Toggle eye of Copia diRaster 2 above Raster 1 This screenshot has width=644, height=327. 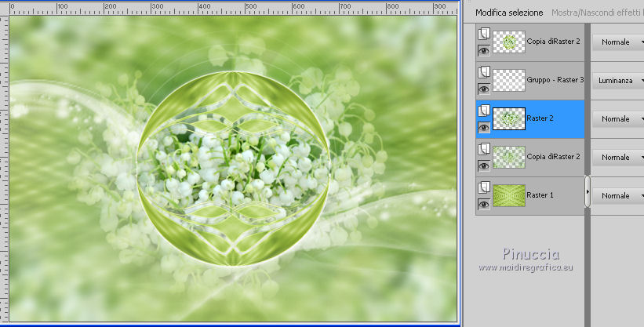pyautogui.click(x=484, y=166)
